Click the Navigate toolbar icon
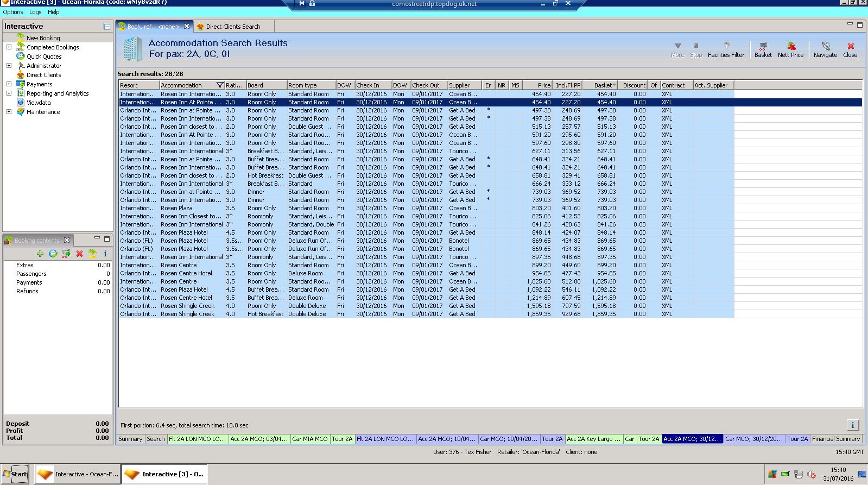The height and width of the screenshot is (485, 868). tap(825, 49)
